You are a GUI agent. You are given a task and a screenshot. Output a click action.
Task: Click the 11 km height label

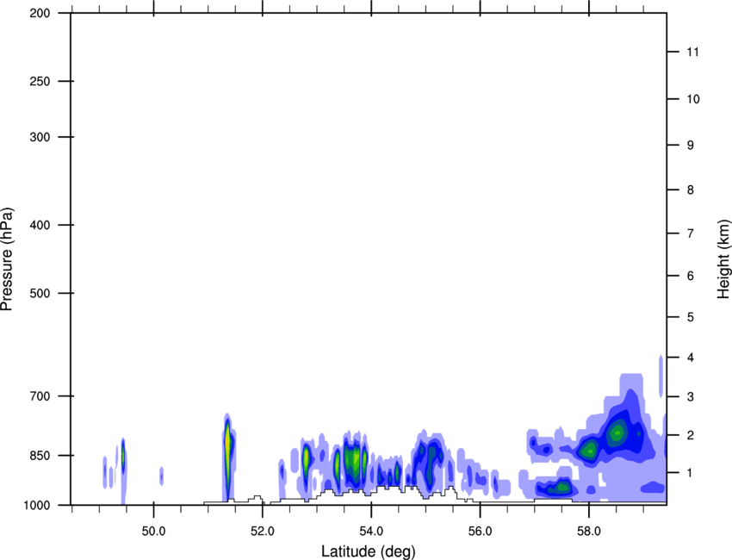click(693, 52)
